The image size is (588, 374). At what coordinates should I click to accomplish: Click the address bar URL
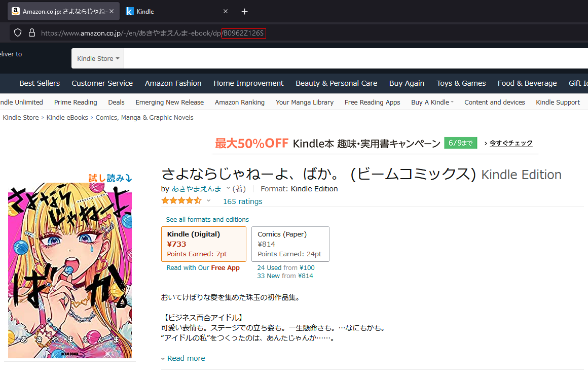[x=153, y=33]
